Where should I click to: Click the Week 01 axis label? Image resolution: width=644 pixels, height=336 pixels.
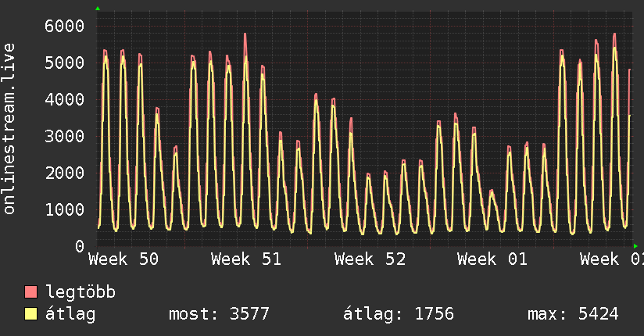click(x=492, y=259)
